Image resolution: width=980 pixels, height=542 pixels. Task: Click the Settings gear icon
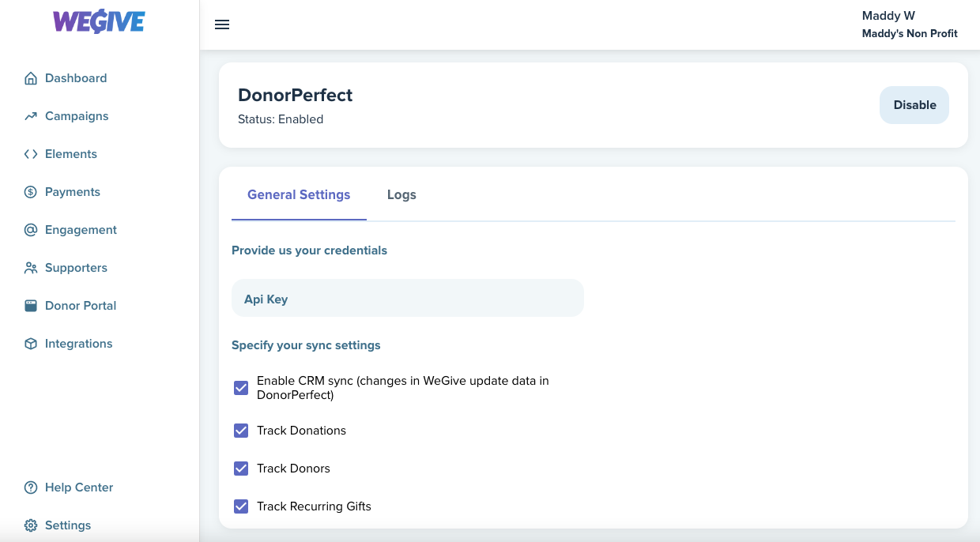click(x=31, y=525)
